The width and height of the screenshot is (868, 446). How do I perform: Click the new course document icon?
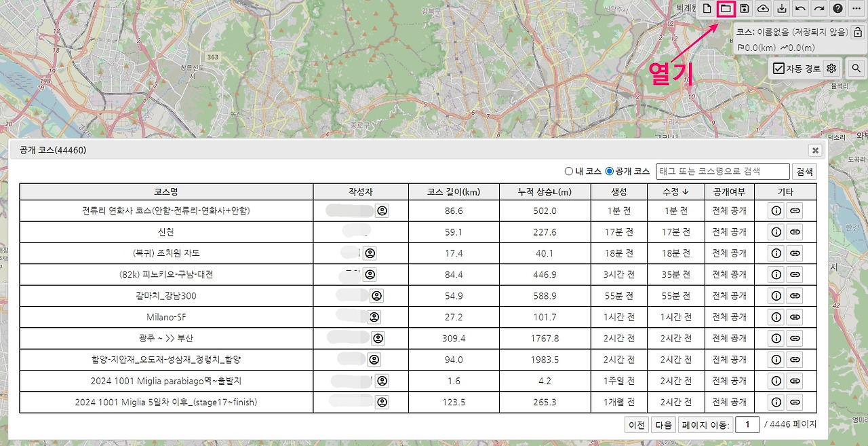[707, 9]
